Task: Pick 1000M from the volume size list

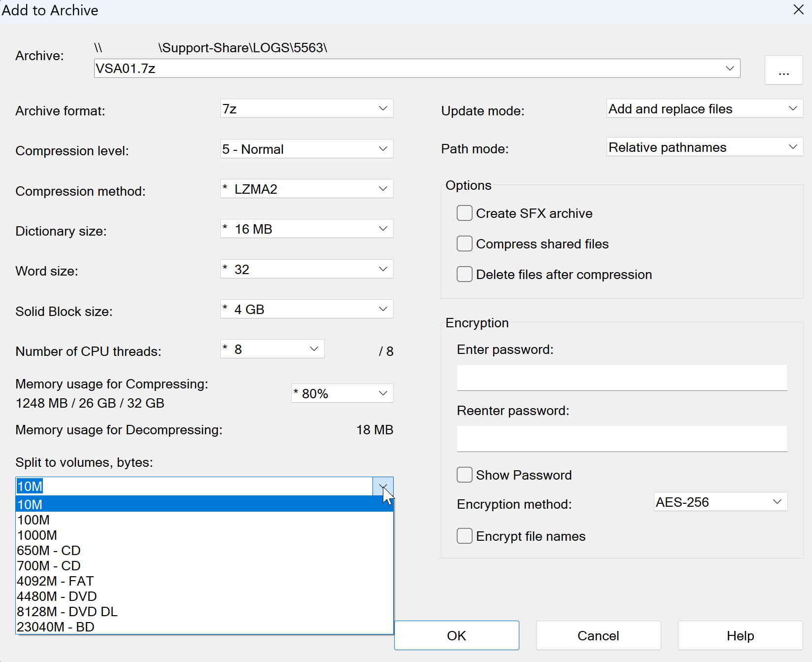Action: click(x=204, y=535)
